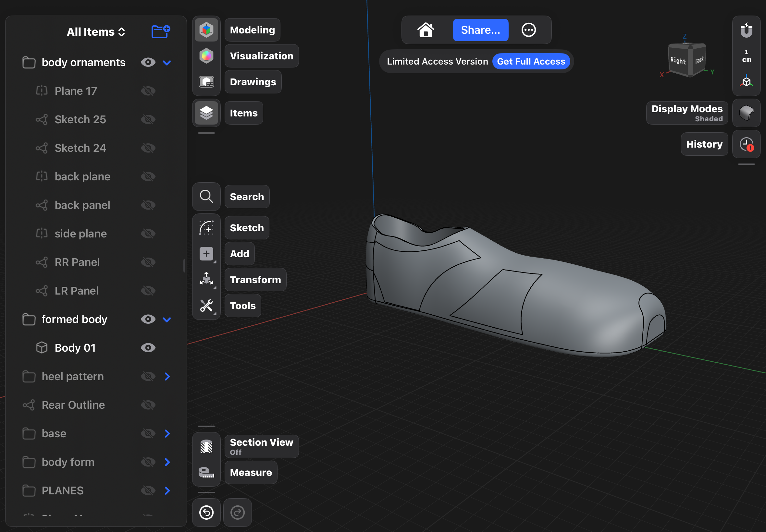Open the Sketch tool icon
Image resolution: width=766 pixels, height=532 pixels.
(x=206, y=228)
